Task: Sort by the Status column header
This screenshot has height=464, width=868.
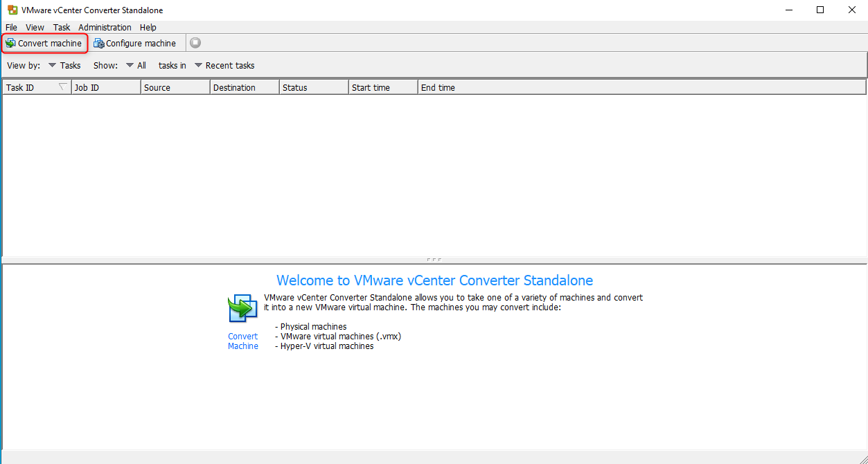Action: click(x=314, y=87)
